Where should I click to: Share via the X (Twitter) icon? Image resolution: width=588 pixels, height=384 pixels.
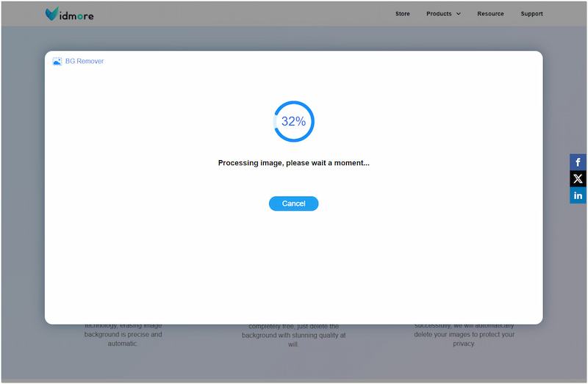pos(578,178)
